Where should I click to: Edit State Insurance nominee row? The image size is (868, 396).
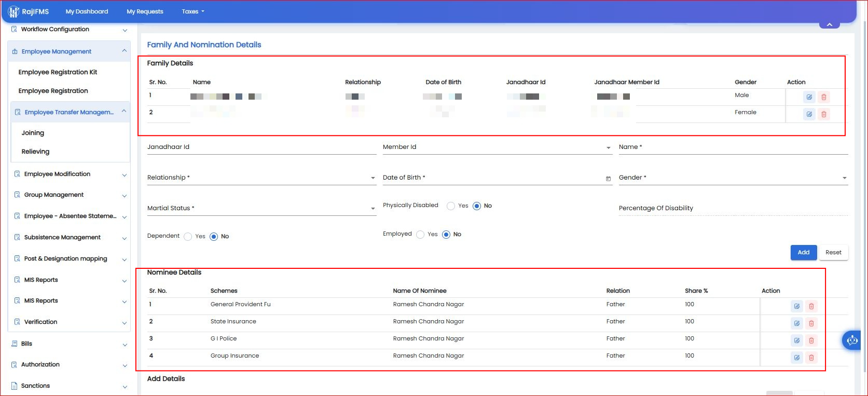click(x=796, y=323)
